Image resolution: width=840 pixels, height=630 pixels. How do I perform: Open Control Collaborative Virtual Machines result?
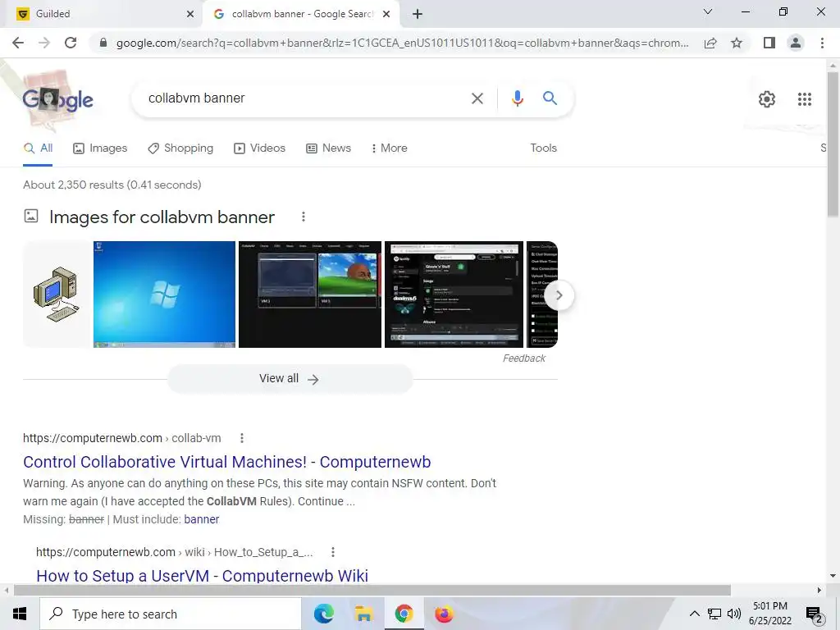coord(227,462)
